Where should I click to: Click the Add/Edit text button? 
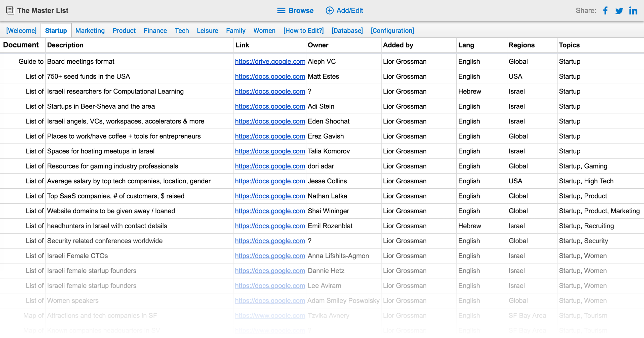350,11
